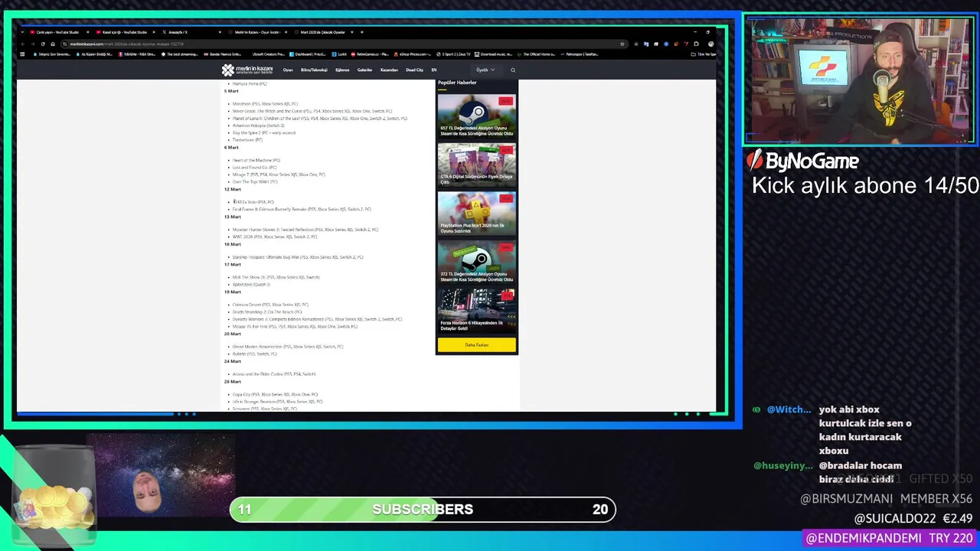Screen dimensions: 980x551
Task: Click WWE 2K26 list entry
Action: [274, 236]
